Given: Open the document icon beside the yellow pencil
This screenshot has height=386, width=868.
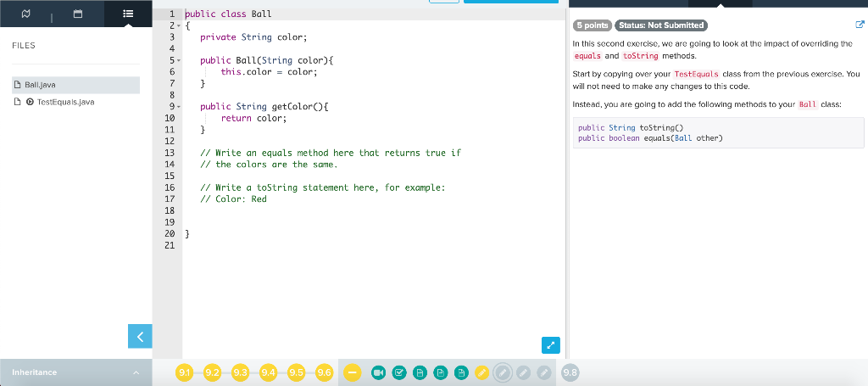Looking at the screenshot, I should (x=461, y=372).
